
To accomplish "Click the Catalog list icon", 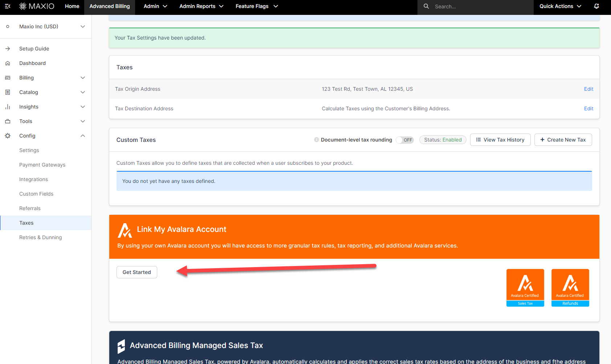I will 8,92.
